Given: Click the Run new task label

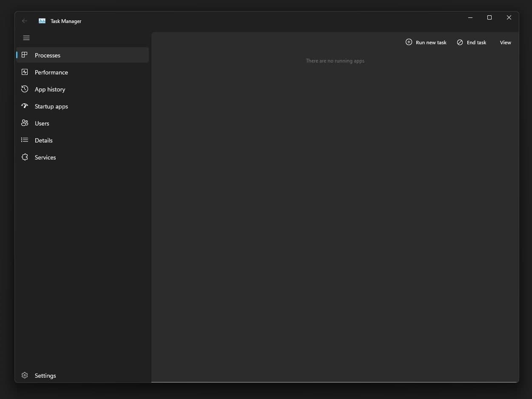Looking at the screenshot, I should coord(431,43).
